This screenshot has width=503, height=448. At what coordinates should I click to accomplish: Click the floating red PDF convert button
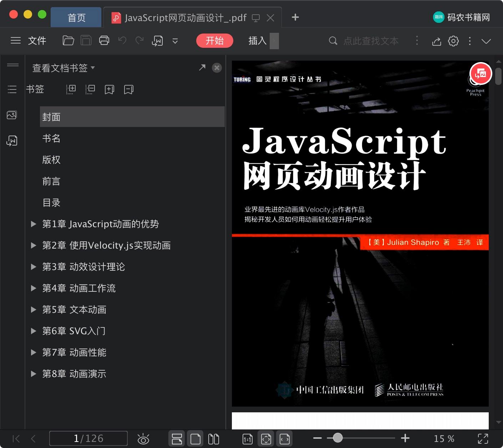(481, 74)
